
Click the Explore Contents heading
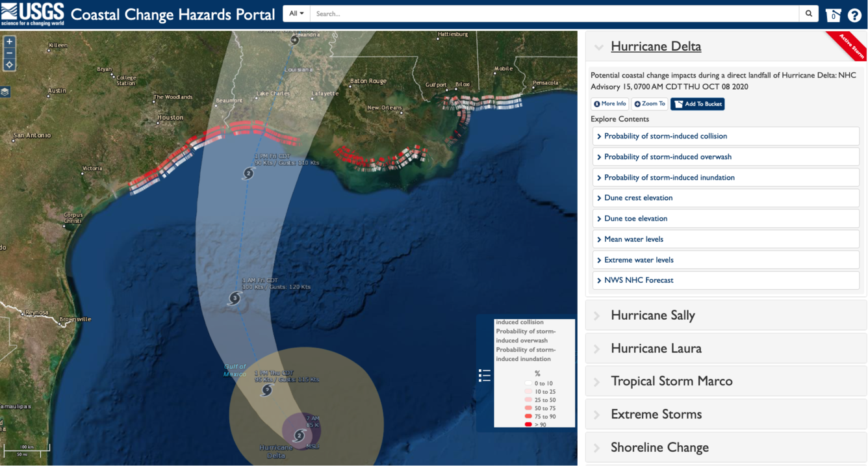pos(620,119)
